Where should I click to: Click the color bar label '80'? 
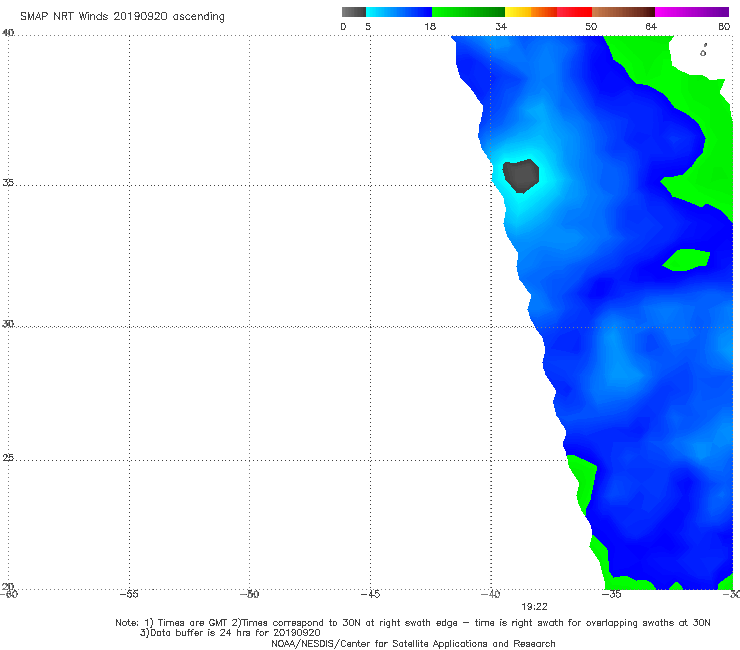724,26
